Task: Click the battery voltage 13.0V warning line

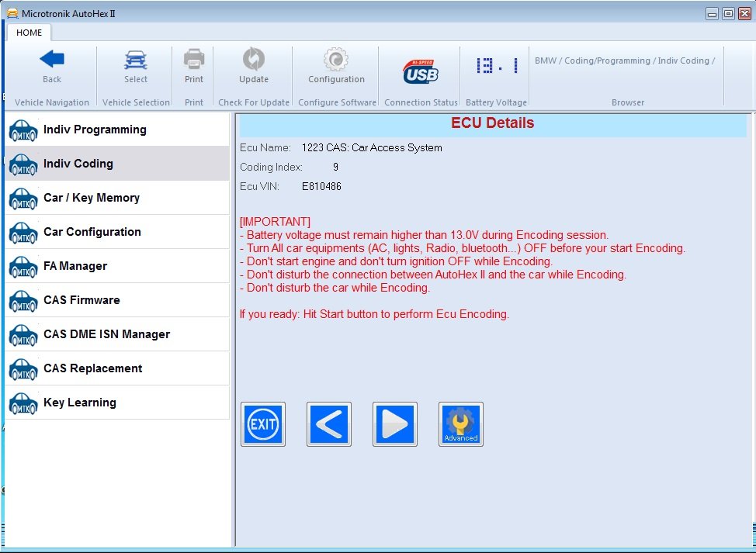Action: [x=425, y=235]
